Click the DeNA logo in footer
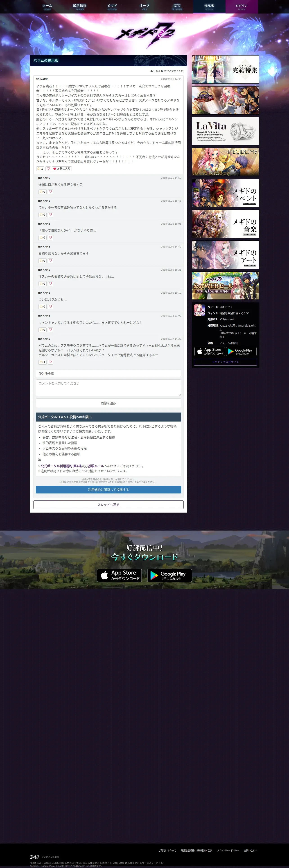Screen dimensions: 289x868 coord(35,857)
